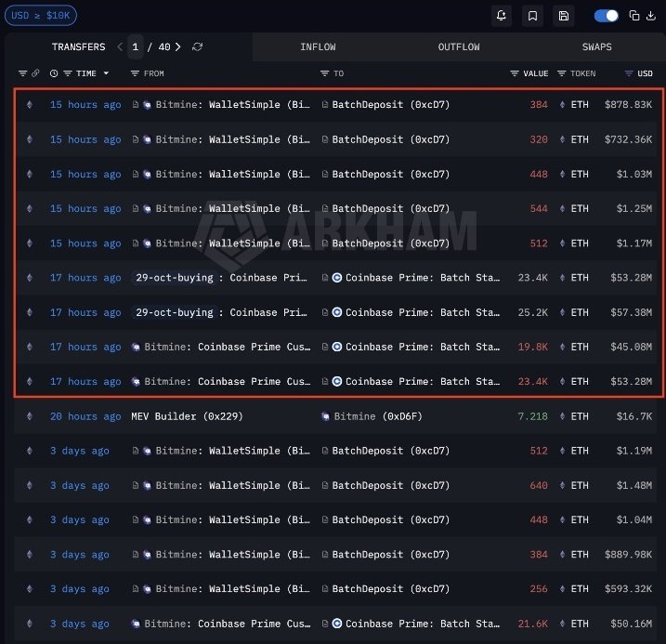Viewport: 666px width, 644px height.
Task: Open the alert bell icon
Action: point(502,16)
